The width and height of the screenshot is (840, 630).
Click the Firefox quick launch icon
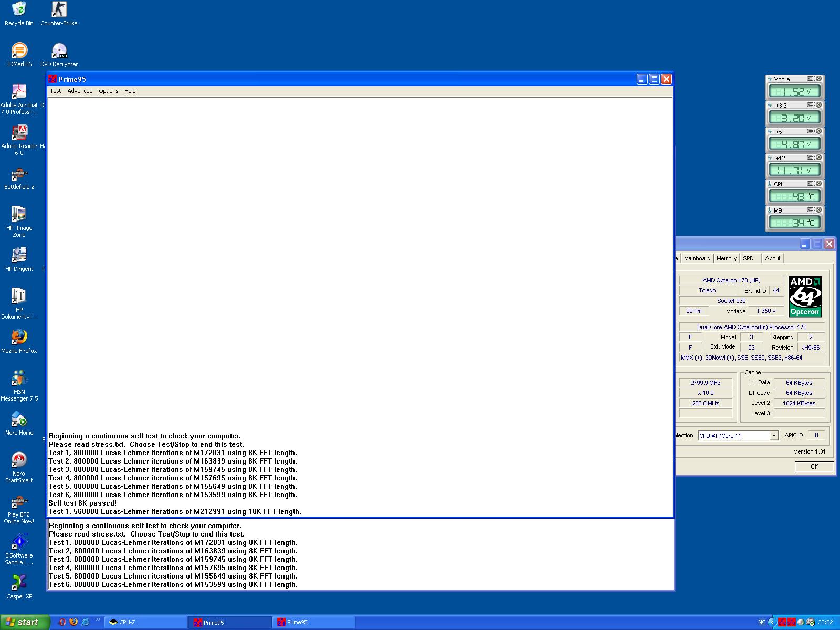point(73,622)
